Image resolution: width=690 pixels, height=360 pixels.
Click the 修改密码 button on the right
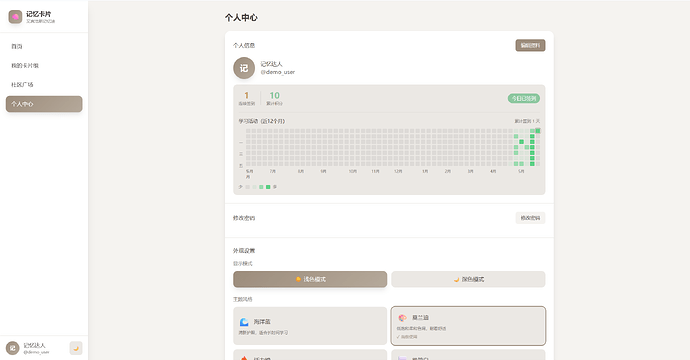[530, 218]
